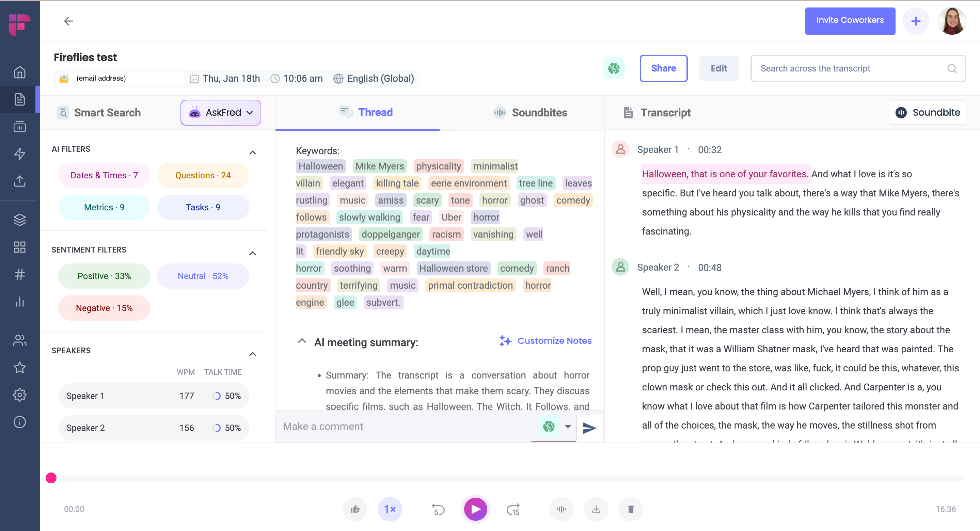Image resolution: width=980 pixels, height=531 pixels.
Task: Skip back 5 seconds in playback
Action: [438, 509]
